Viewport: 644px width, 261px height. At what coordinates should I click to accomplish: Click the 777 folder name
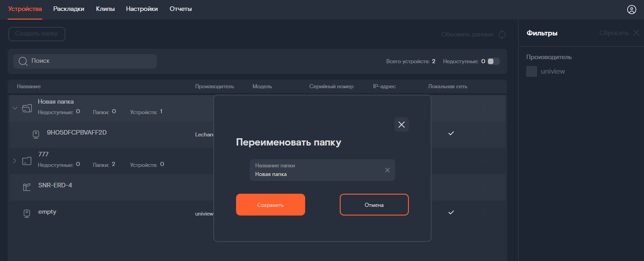click(43, 154)
